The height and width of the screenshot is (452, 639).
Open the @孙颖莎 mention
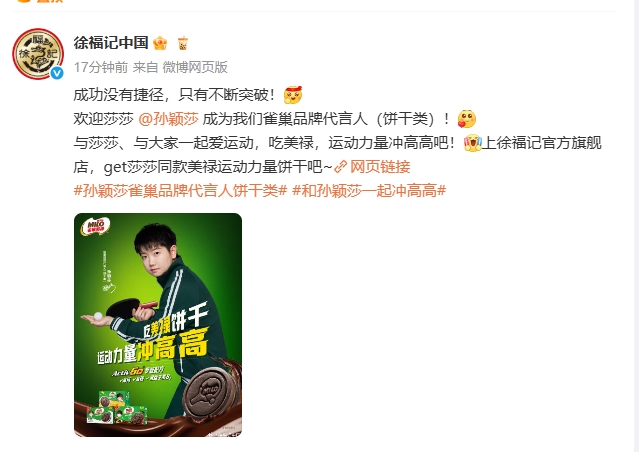point(168,119)
